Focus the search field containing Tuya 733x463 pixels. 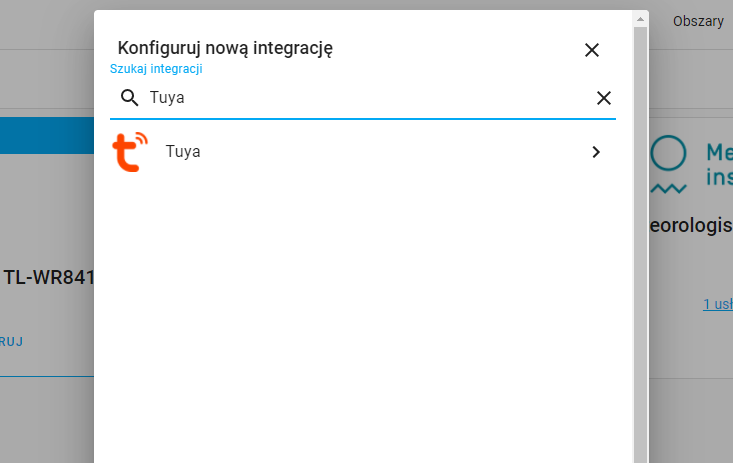coord(363,98)
